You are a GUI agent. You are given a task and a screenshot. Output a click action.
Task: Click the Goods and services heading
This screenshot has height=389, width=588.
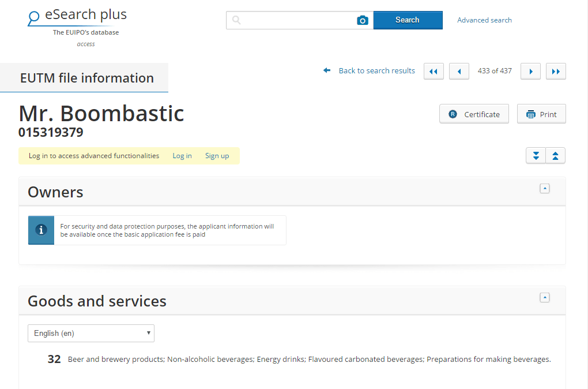pos(97,301)
